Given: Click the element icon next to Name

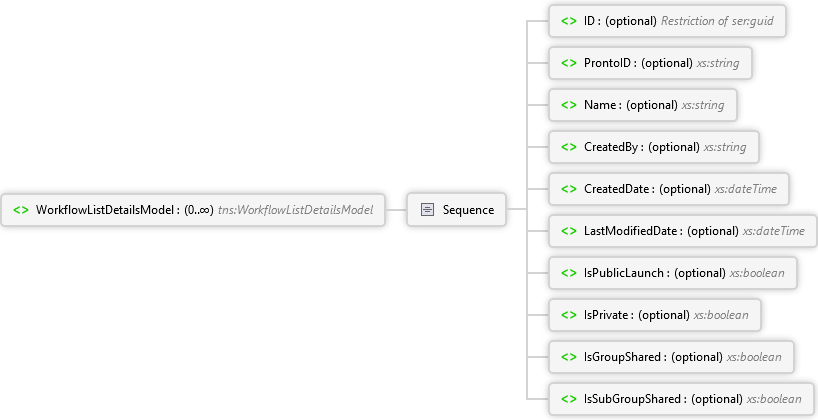Looking at the screenshot, I should [x=568, y=105].
